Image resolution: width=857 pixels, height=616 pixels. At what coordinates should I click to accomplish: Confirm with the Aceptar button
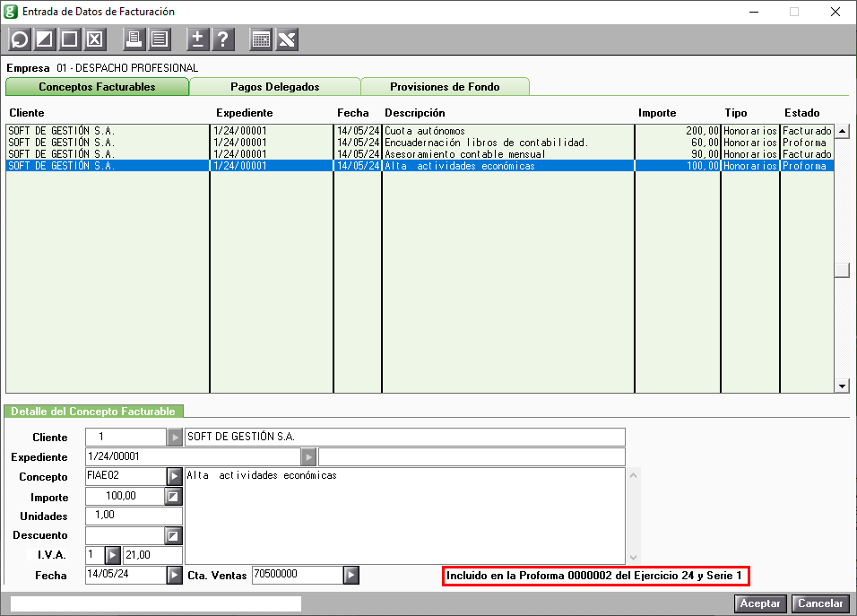coord(760,603)
